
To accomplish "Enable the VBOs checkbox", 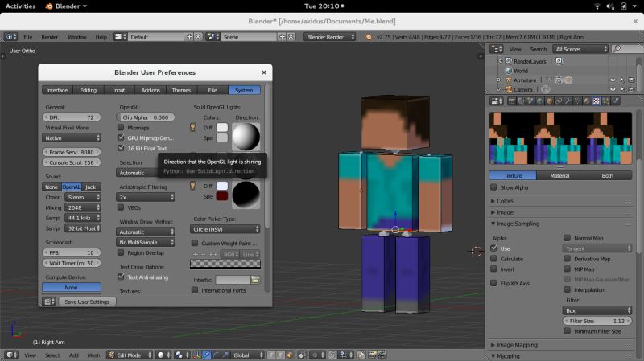I will [121, 207].
